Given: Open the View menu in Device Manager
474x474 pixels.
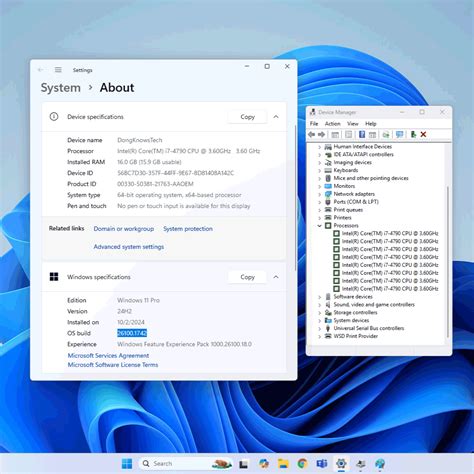Looking at the screenshot, I should pyautogui.click(x=353, y=124).
